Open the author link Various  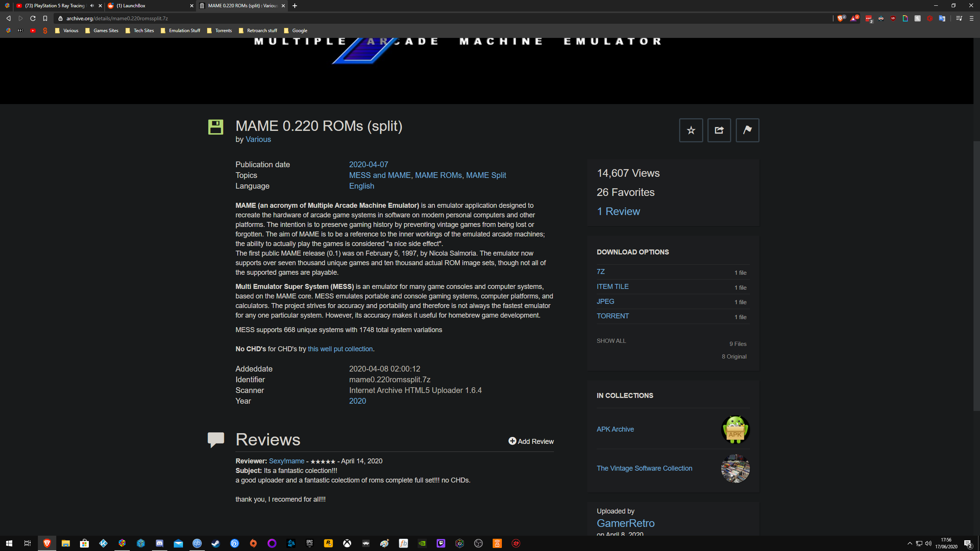pos(258,140)
